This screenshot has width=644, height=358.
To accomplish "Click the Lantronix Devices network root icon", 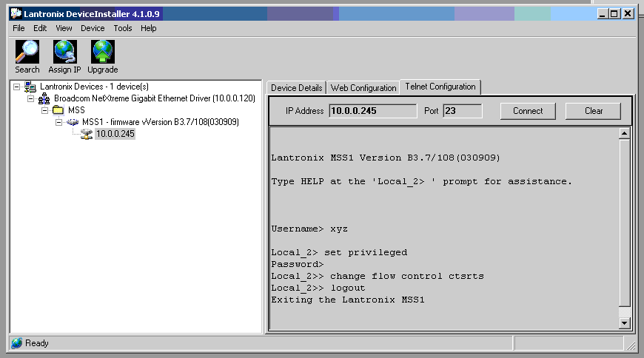I will click(x=30, y=87).
